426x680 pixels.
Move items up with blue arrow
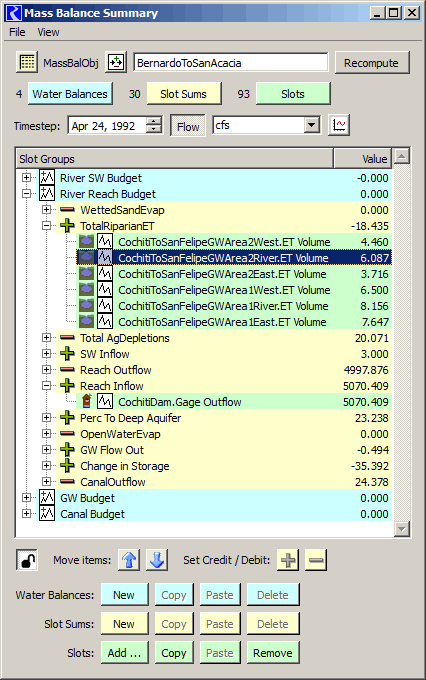click(129, 560)
